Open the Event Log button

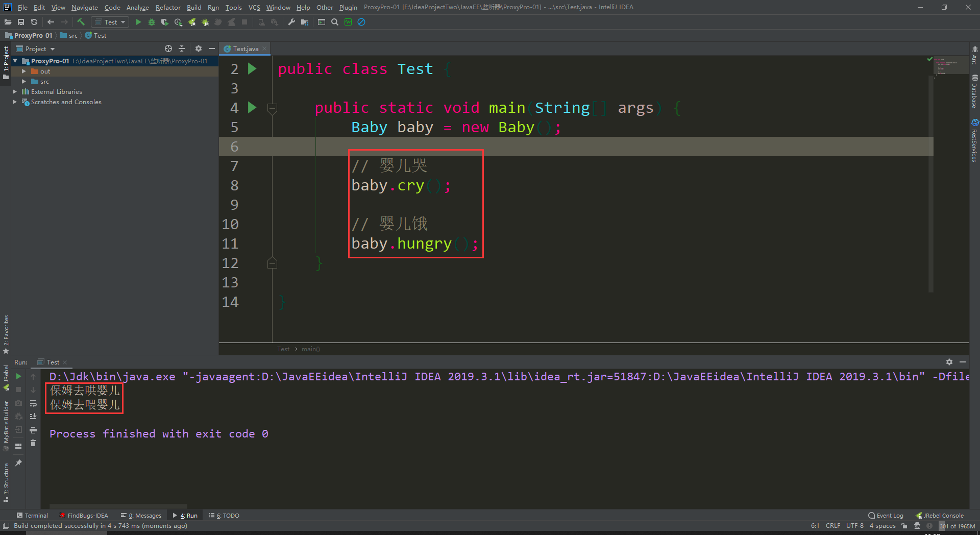coord(886,516)
